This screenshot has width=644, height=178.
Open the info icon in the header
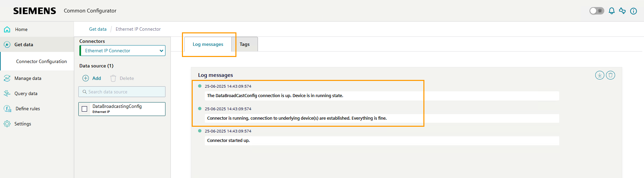[x=634, y=11]
